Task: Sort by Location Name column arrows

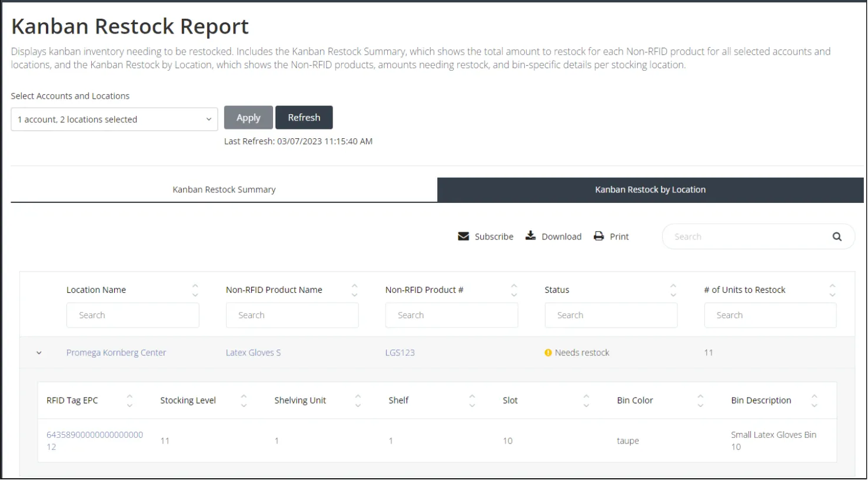Action: pyautogui.click(x=195, y=290)
